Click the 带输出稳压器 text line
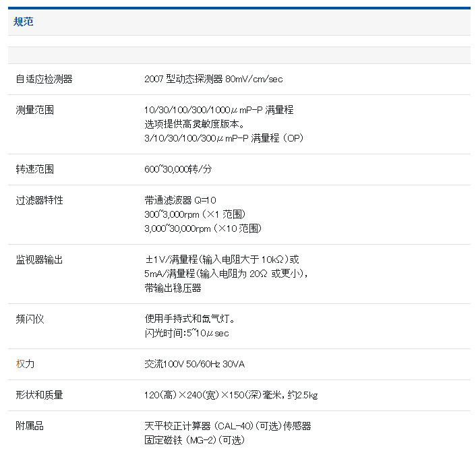Screen dimensions: 476x459 [x=173, y=288]
